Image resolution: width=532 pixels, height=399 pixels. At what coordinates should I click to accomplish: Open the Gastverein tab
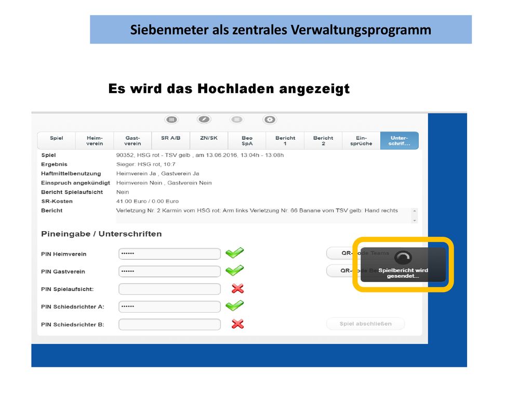(x=132, y=140)
